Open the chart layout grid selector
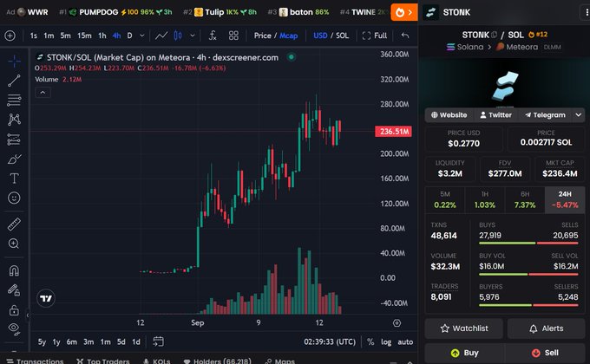This screenshot has height=364, width=590. click(233, 36)
